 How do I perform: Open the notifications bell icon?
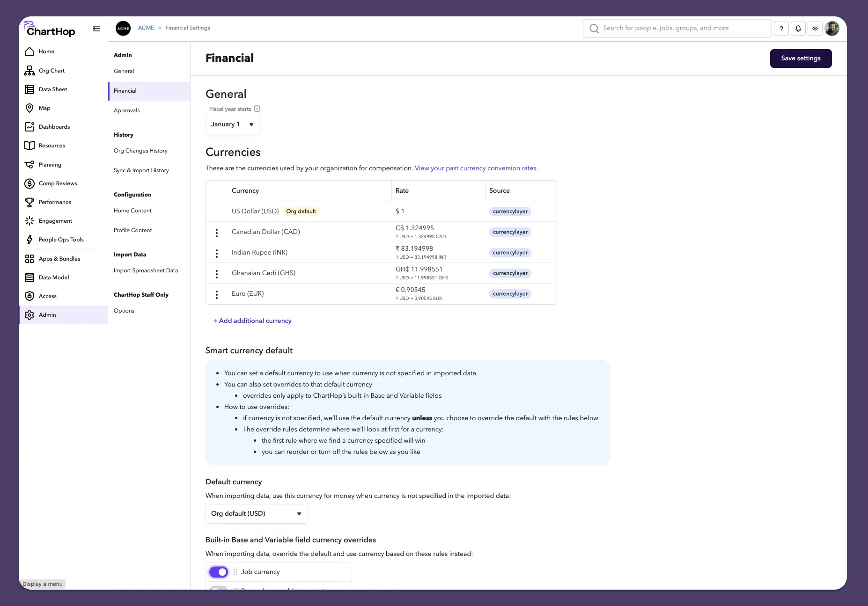[x=798, y=29]
